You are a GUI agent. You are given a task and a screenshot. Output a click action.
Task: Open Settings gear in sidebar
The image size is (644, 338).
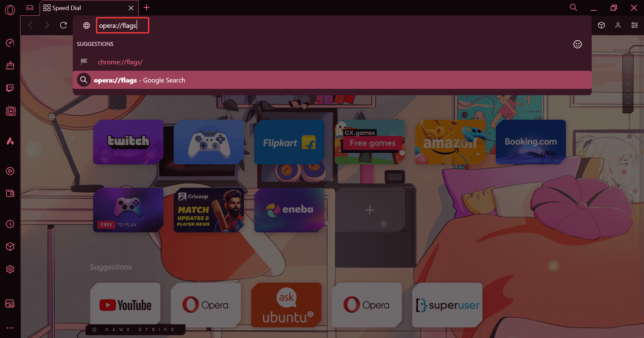tap(10, 269)
